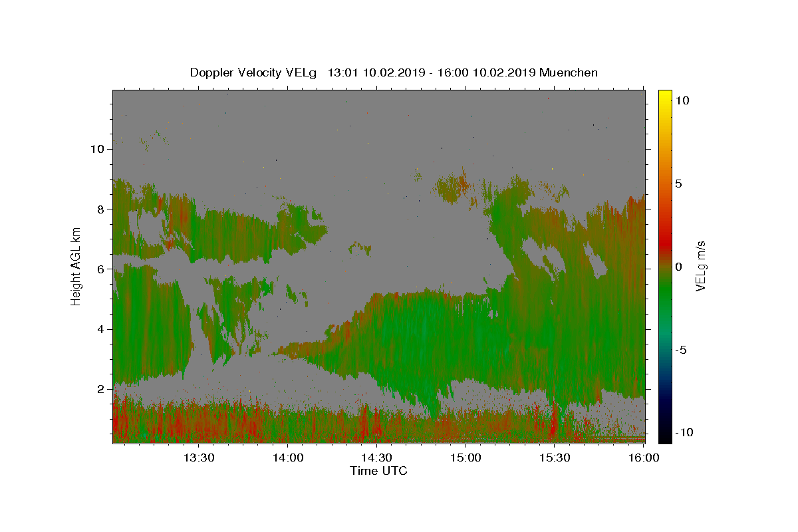
Task: Click the 'Height AGL km' axis label
Action: coord(76,267)
